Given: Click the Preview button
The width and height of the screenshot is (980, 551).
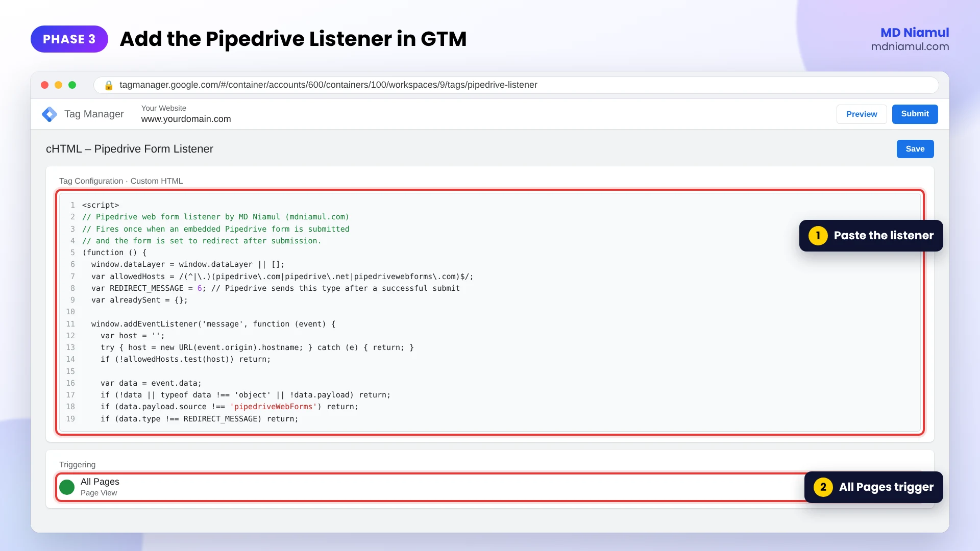Looking at the screenshot, I should coord(862,114).
